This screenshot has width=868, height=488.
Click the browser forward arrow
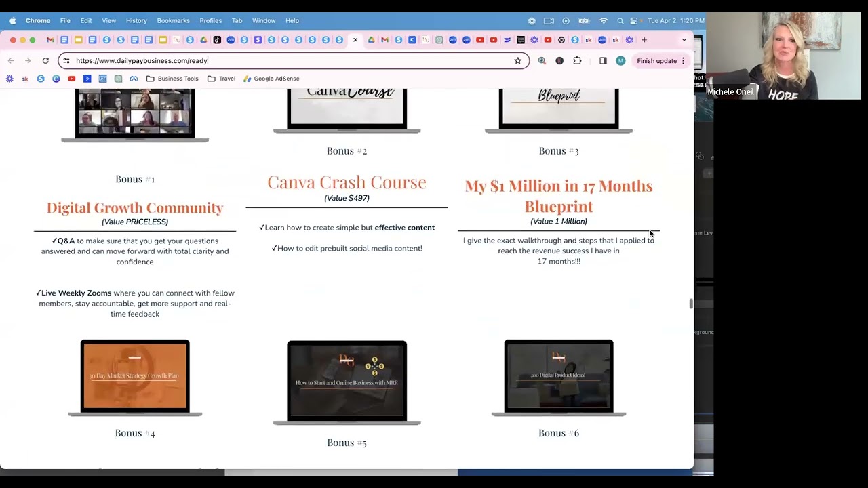(28, 61)
